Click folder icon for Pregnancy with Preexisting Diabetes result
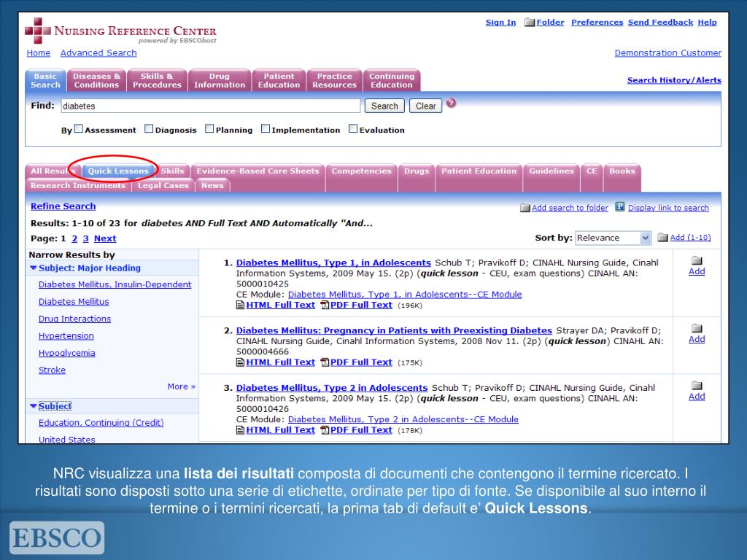Image resolution: width=747 pixels, height=560 pixels. 697,328
